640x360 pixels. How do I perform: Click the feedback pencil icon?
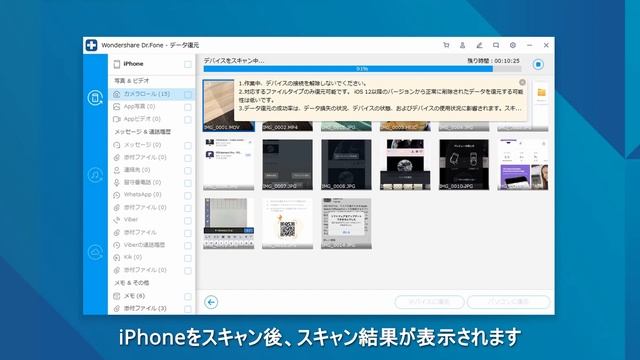[479, 45]
